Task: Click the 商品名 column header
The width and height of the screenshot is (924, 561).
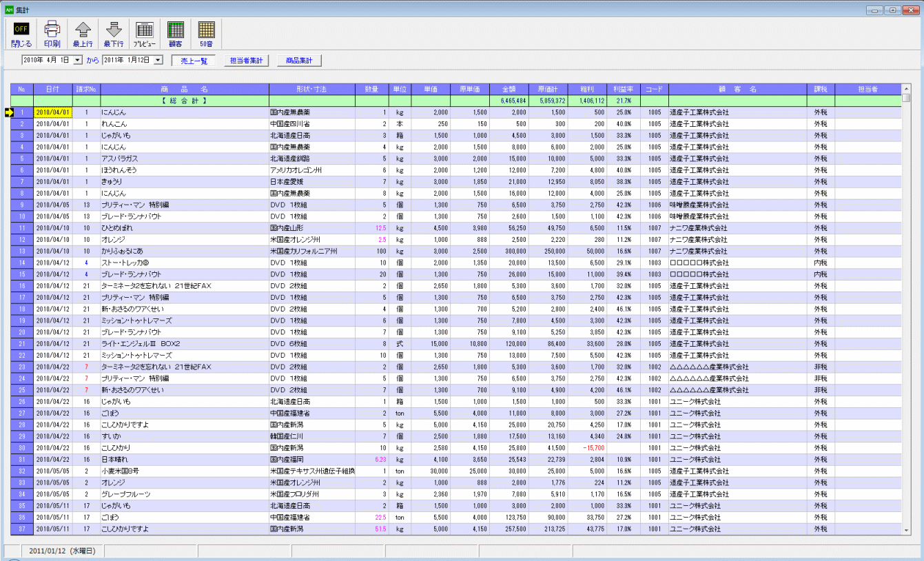Action: click(x=184, y=89)
